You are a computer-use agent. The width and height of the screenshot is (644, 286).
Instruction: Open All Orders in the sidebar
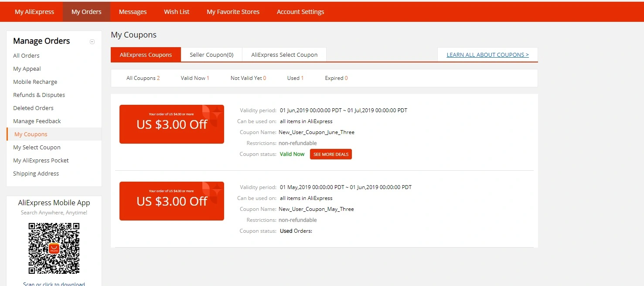[26, 55]
